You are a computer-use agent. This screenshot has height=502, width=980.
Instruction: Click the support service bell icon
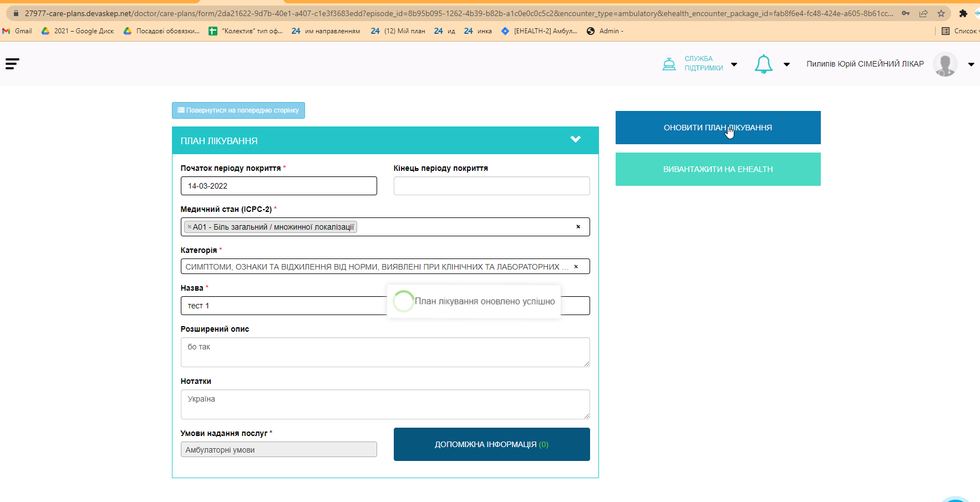coord(669,64)
